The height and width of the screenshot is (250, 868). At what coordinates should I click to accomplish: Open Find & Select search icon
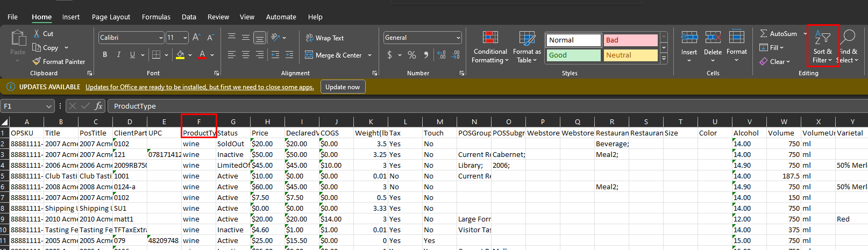(x=848, y=47)
